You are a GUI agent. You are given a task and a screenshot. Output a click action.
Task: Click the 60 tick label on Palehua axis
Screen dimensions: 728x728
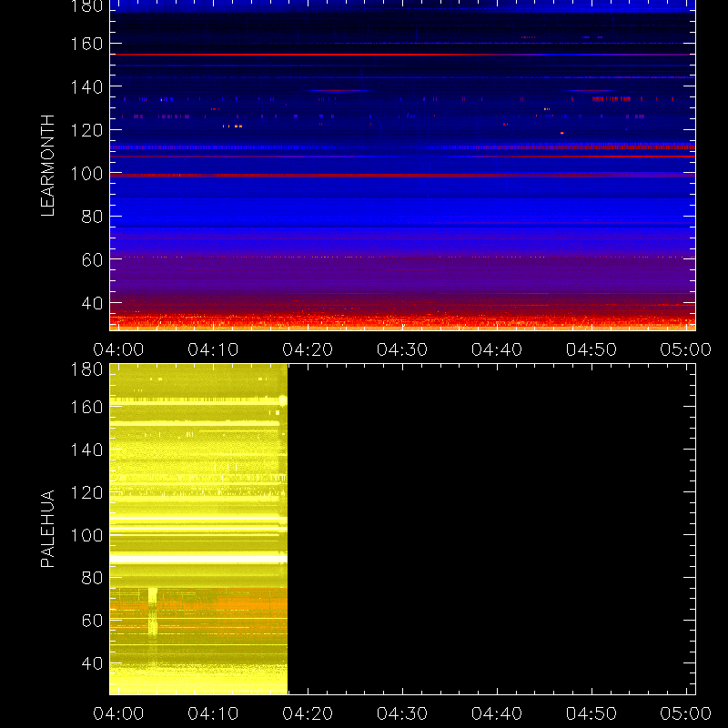click(92, 621)
